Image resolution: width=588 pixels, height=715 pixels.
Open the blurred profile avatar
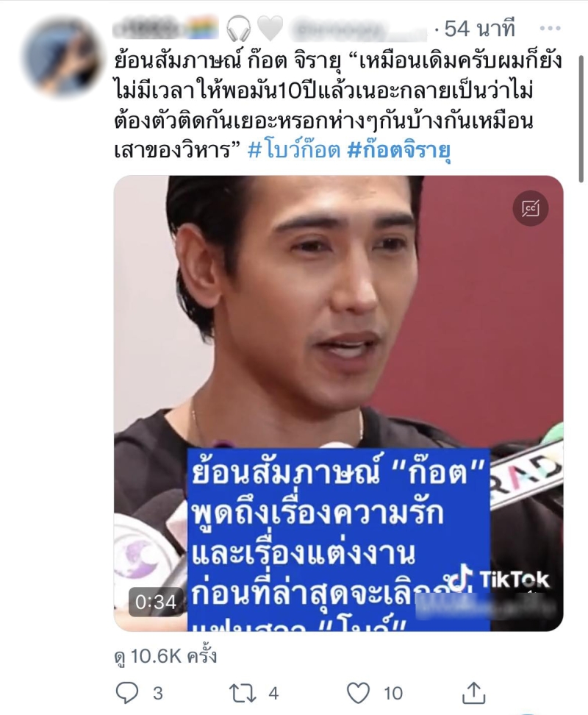[x=62, y=56]
